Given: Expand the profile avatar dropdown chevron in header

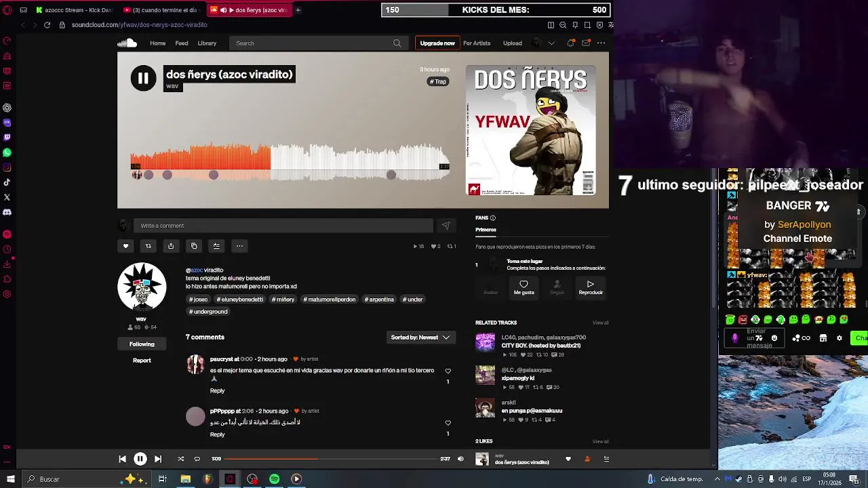Looking at the screenshot, I should pyautogui.click(x=551, y=43).
